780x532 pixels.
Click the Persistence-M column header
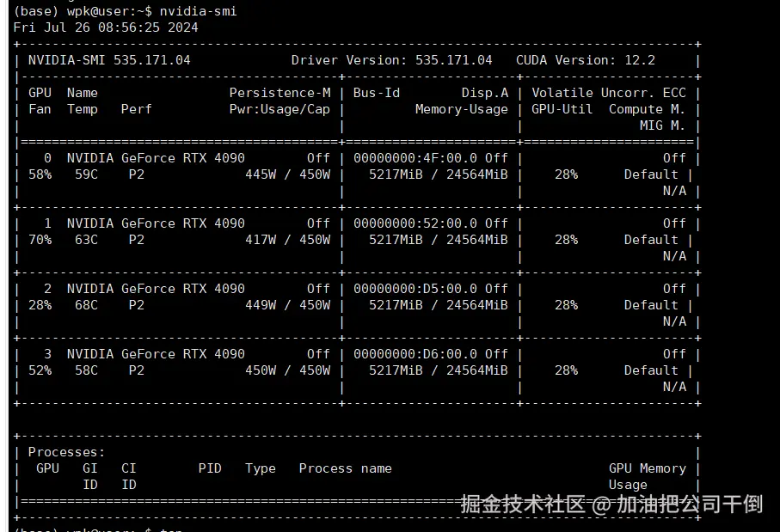coord(279,93)
